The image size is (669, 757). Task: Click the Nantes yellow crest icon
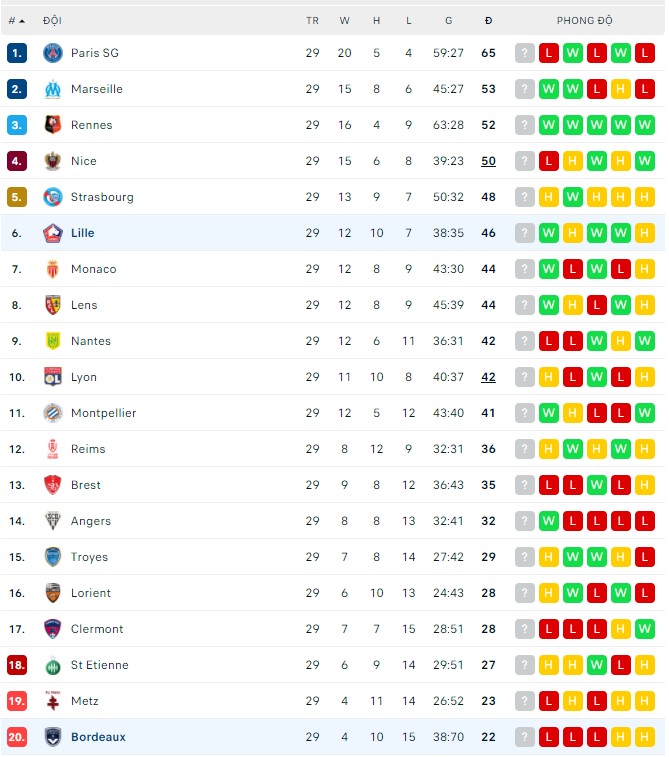(x=53, y=341)
